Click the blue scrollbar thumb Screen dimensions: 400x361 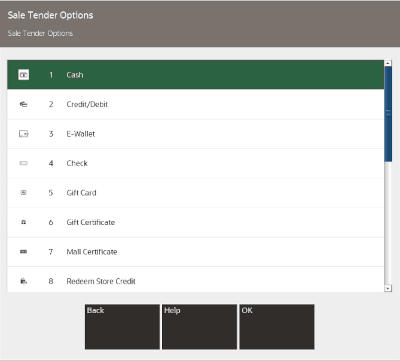pyautogui.click(x=388, y=114)
